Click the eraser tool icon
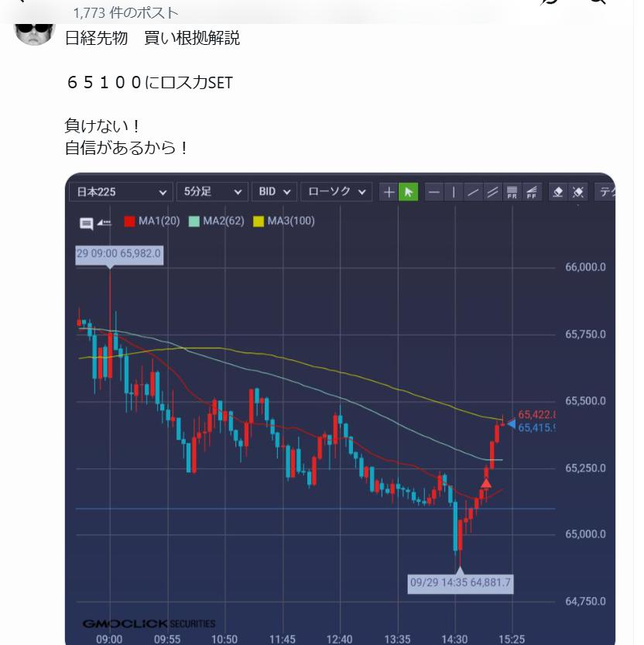 (x=558, y=192)
